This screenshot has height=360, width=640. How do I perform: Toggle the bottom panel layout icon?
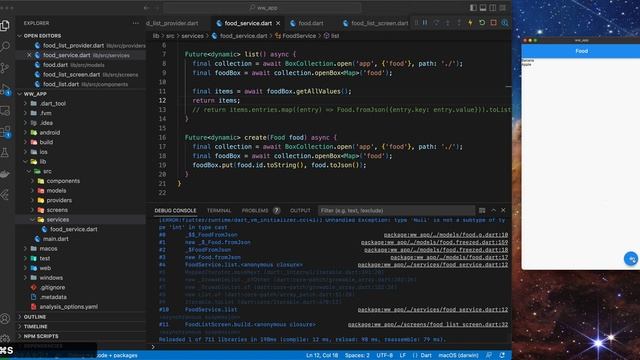[483, 7]
